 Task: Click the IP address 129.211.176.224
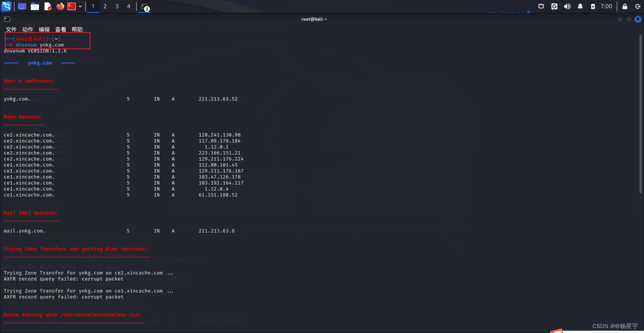(221, 159)
